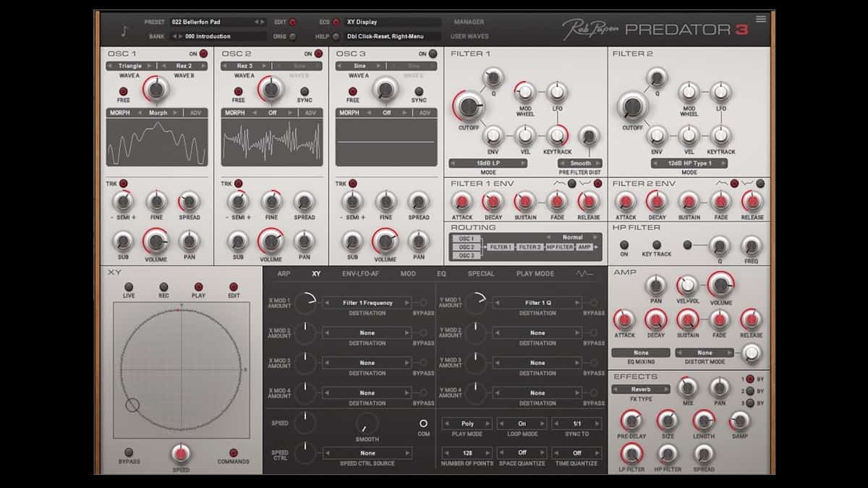Screen dimensions: 868x488
Task: Click OSC 1 wave A left arrow
Action: tap(110, 66)
